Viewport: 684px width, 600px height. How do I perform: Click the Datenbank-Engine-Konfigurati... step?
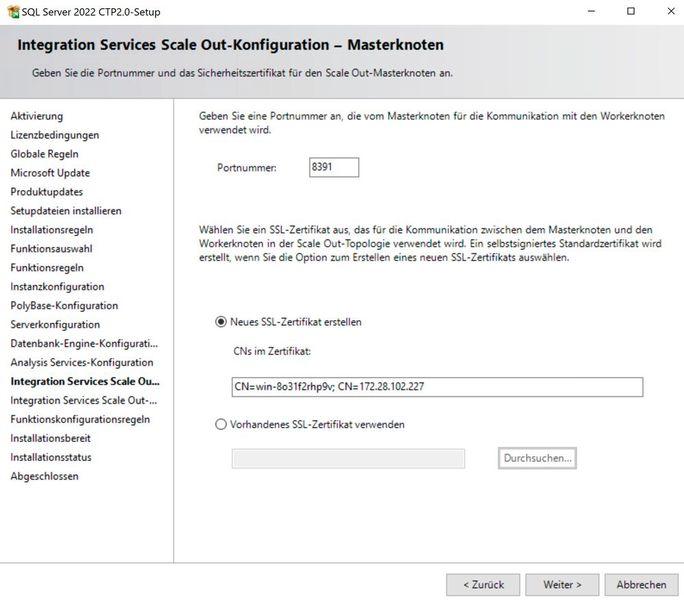84,344
